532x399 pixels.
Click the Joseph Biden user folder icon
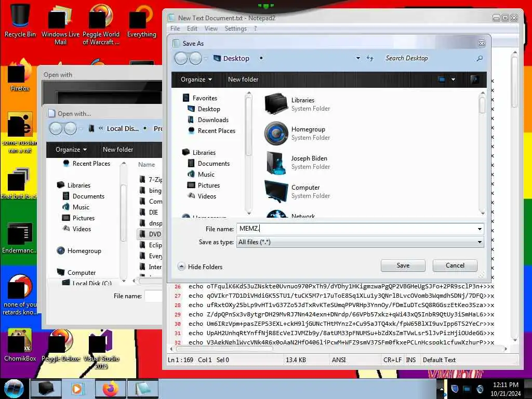click(x=275, y=163)
